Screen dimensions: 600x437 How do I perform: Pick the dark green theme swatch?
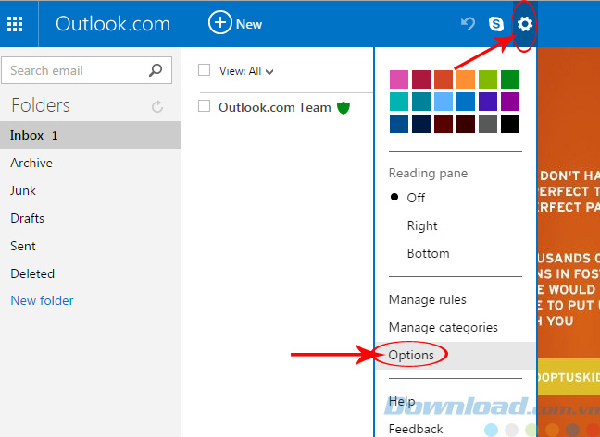[x=510, y=79]
